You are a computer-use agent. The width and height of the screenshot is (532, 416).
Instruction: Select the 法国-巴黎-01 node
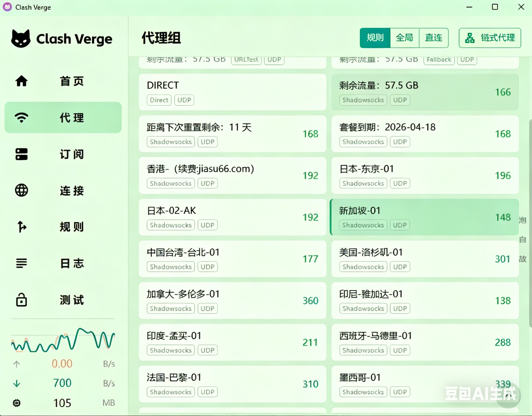click(233, 384)
